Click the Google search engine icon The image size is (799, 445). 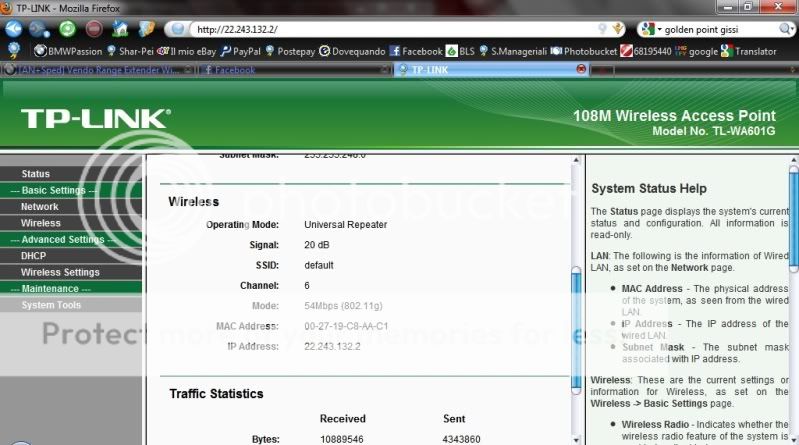(648, 30)
